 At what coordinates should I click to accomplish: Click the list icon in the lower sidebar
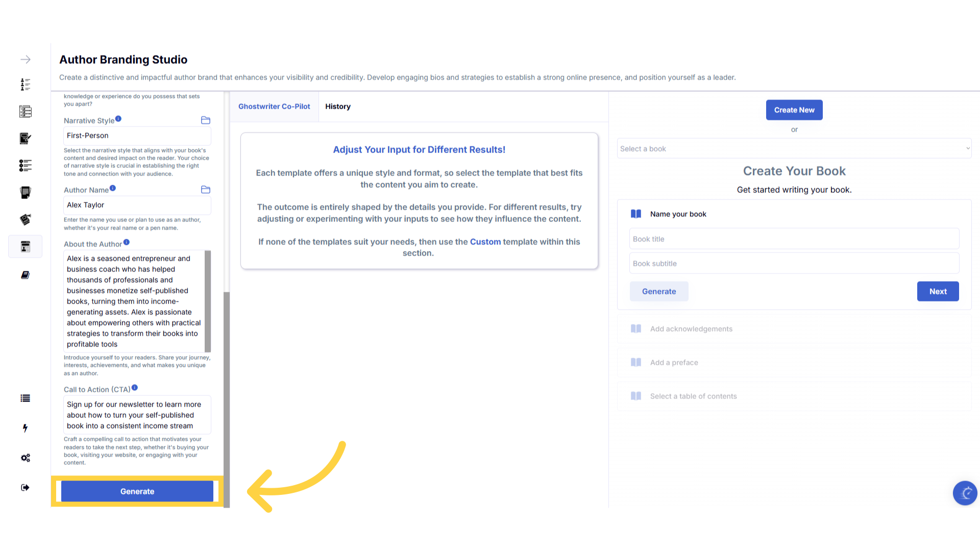coord(25,398)
